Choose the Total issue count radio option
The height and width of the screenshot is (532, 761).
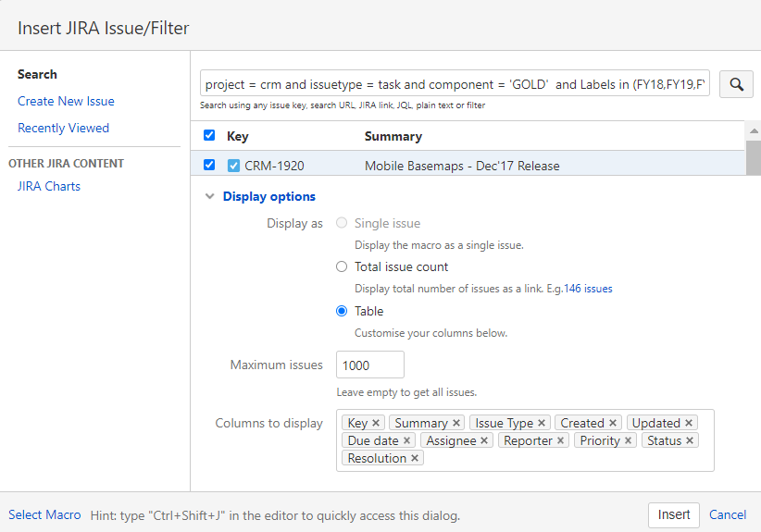342,266
